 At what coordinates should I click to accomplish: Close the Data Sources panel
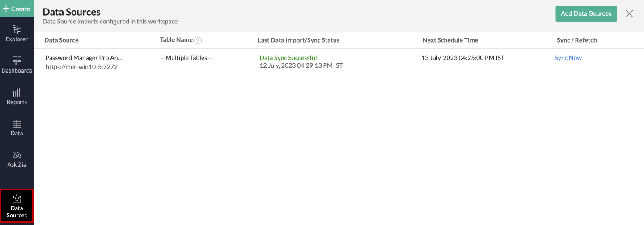(x=629, y=13)
